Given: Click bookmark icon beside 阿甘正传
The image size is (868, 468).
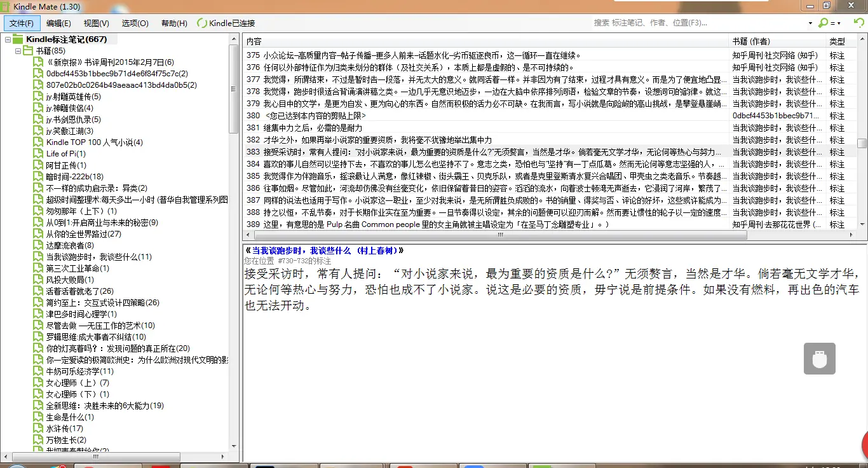Looking at the screenshot, I should point(39,165).
